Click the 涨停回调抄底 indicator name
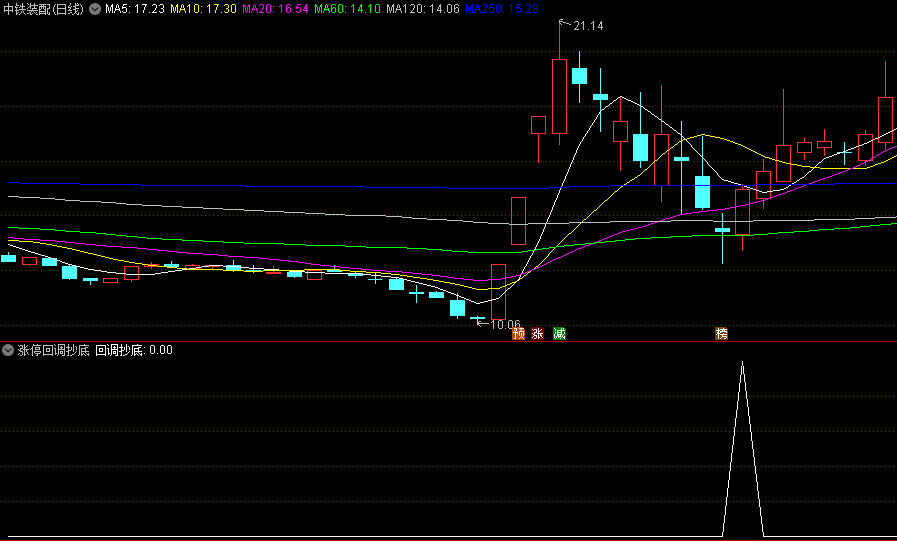 53,350
